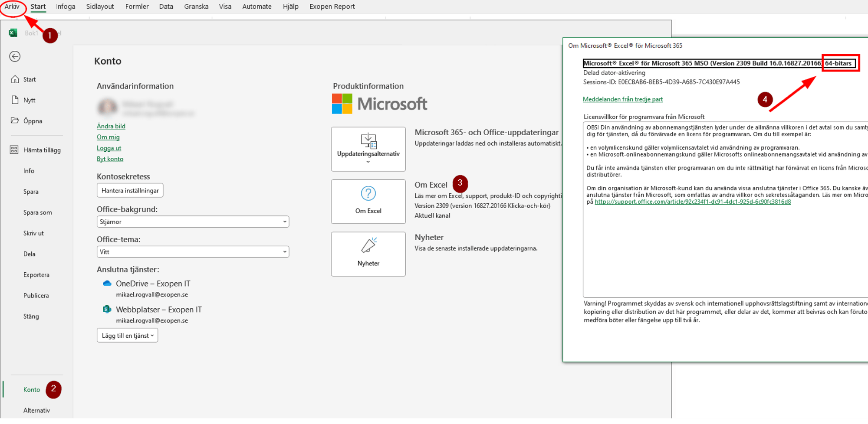Click the Delad dator-aktivering text

tap(614, 73)
